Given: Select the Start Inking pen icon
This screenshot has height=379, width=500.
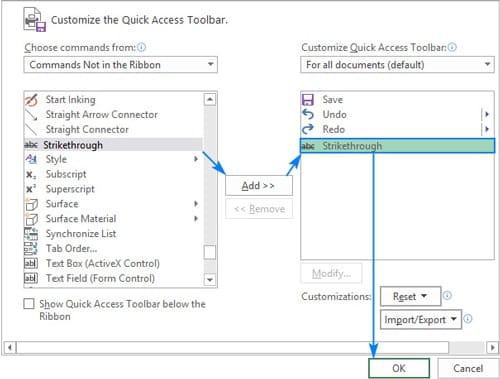Looking at the screenshot, I should pos(31,100).
